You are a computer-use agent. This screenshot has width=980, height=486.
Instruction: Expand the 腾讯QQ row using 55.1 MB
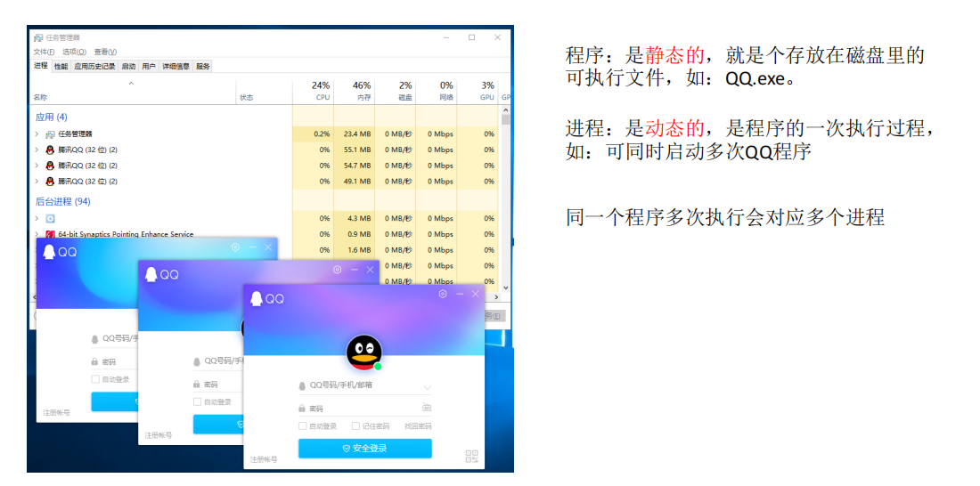[37, 150]
